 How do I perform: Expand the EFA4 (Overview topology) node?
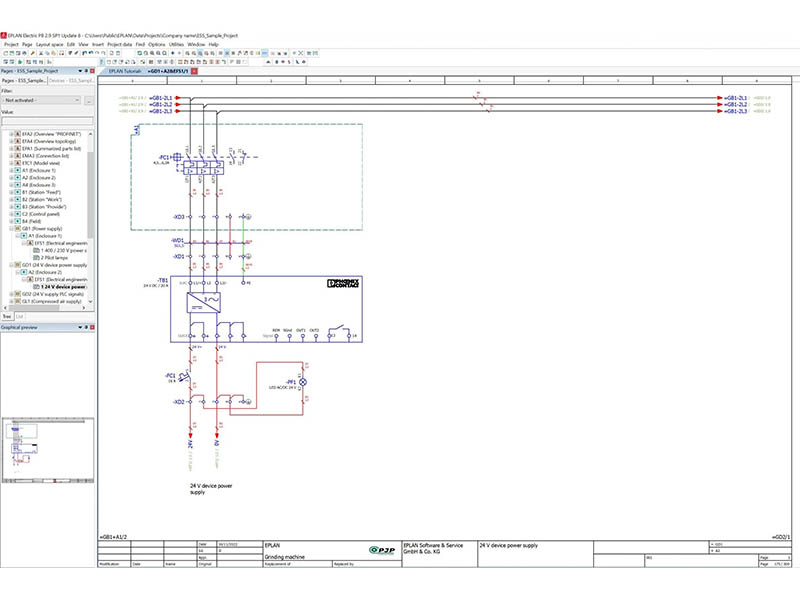[x=11, y=141]
